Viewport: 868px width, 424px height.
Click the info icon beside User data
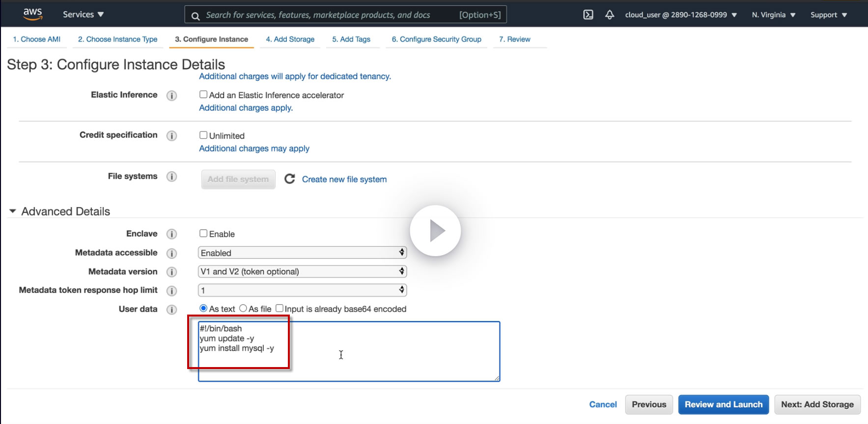pos(171,310)
